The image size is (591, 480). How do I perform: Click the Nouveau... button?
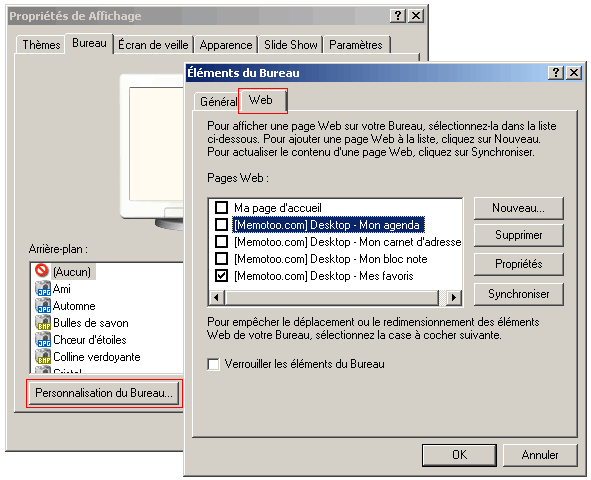click(x=519, y=208)
